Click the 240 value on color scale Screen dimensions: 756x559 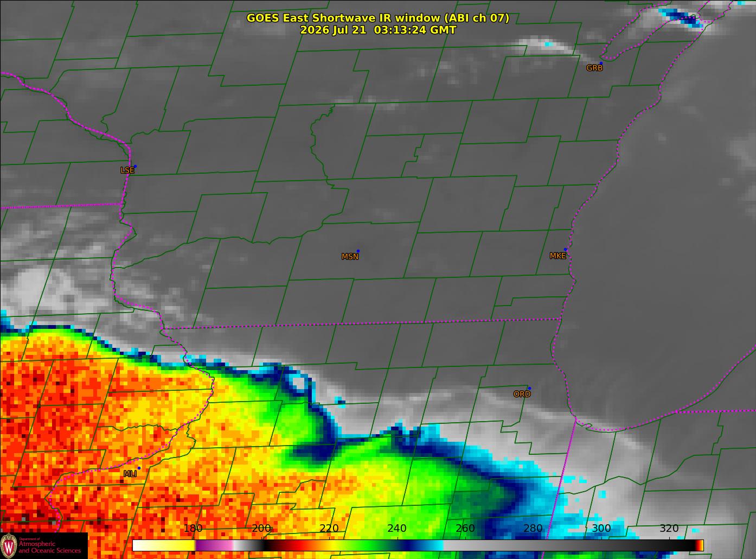tap(397, 529)
